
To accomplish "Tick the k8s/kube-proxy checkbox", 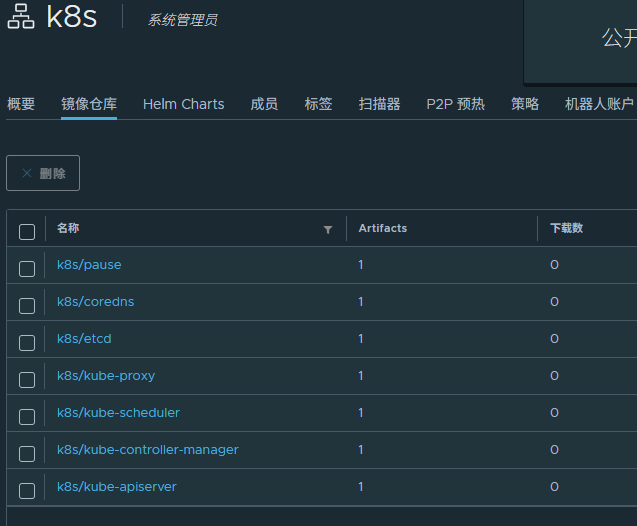I will click(x=27, y=380).
